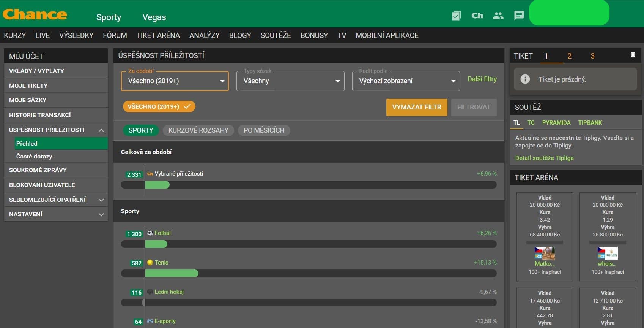Click the Vymazat filtr button
The height and width of the screenshot is (328, 644).
tap(417, 107)
